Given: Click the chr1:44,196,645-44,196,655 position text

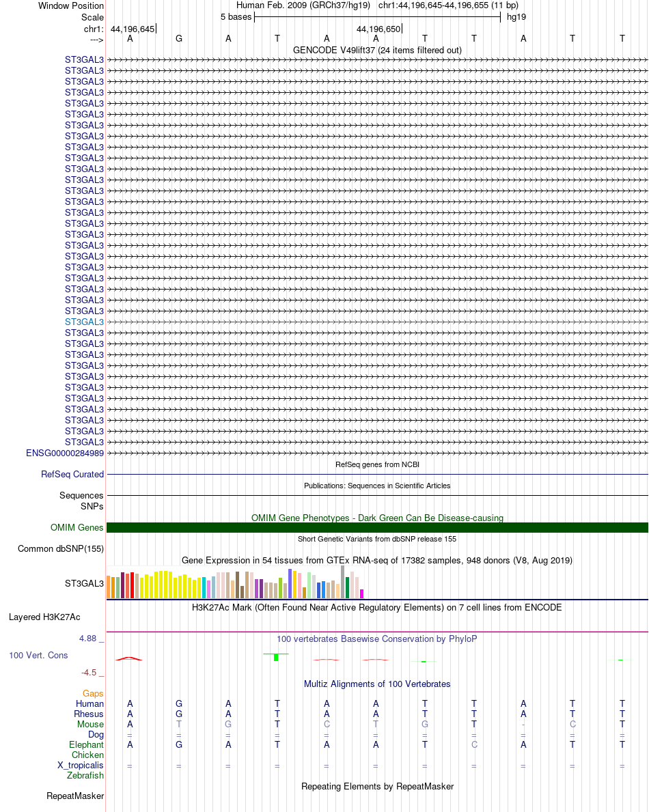Looking at the screenshot, I should point(449,5).
